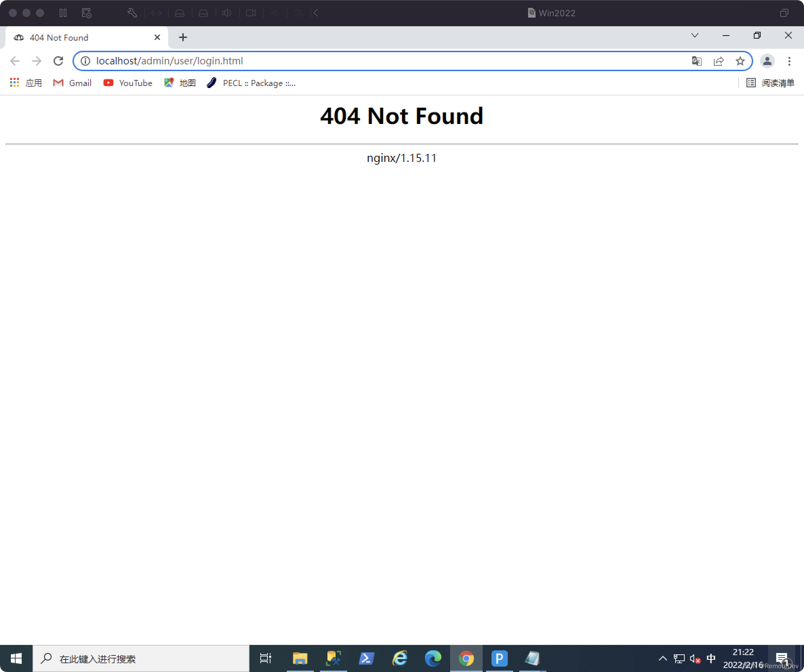Open the remote tool taskbar icon
804x672 pixels.
point(333,658)
